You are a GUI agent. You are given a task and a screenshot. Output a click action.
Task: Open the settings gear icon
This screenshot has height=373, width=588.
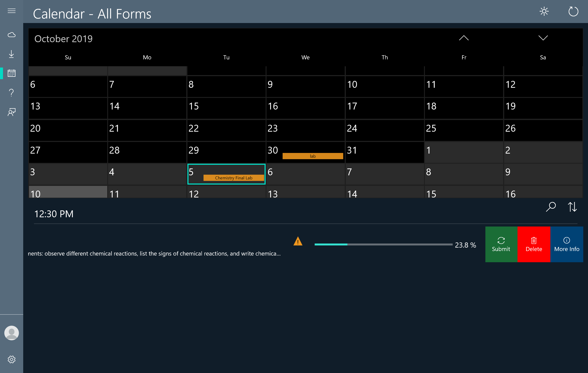(x=11, y=359)
